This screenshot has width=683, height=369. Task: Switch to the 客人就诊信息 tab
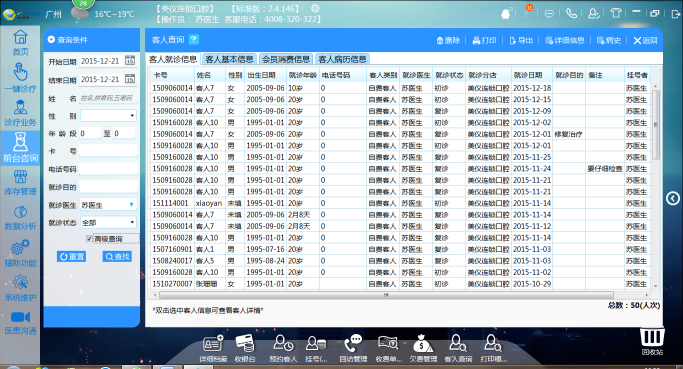(172, 59)
